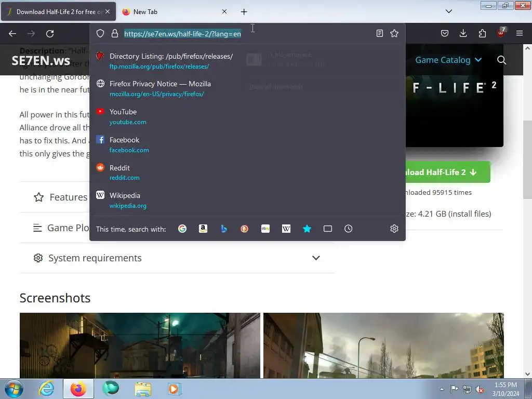Search history with the clock icon
This screenshot has height=399, width=532.
coord(349,229)
